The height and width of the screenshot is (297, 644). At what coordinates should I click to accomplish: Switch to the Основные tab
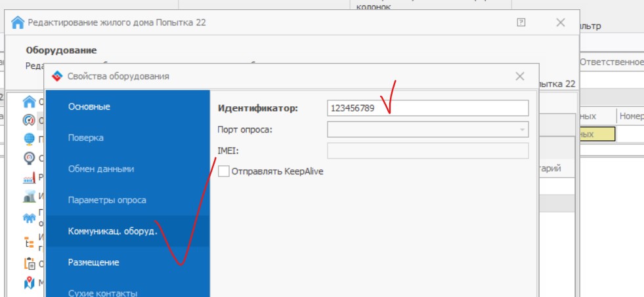(89, 107)
